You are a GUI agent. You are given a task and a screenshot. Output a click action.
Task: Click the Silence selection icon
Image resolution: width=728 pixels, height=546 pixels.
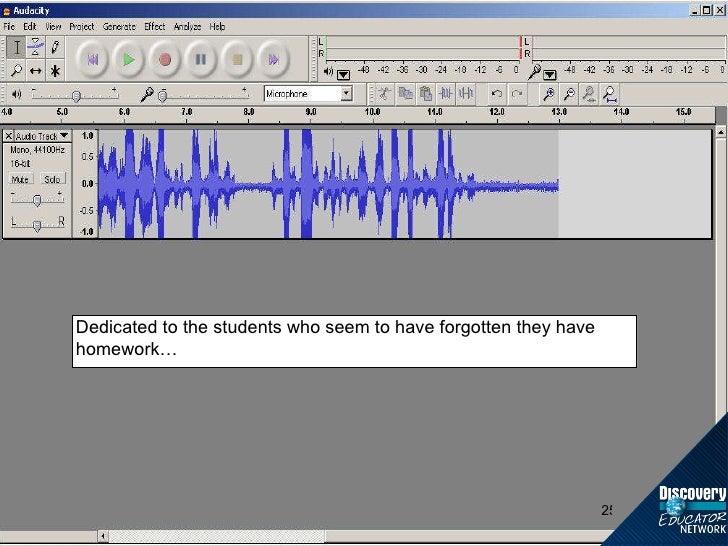pyautogui.click(x=466, y=94)
